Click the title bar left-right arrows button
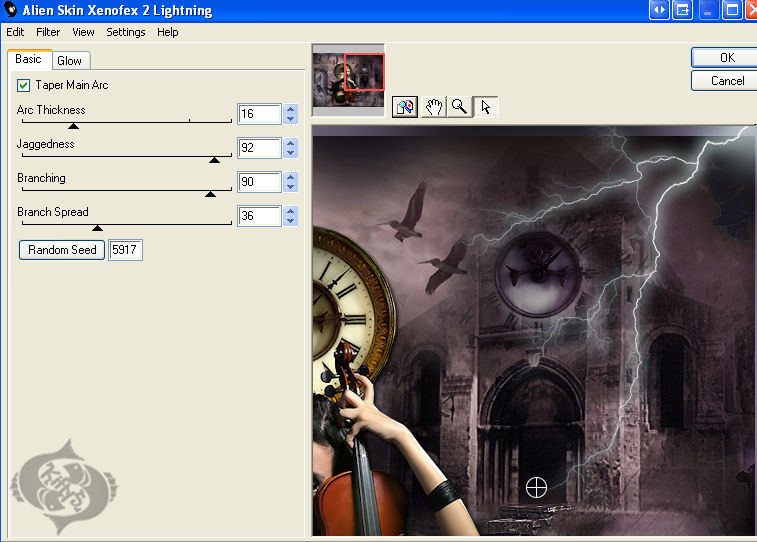This screenshot has width=757, height=542. coord(659,10)
